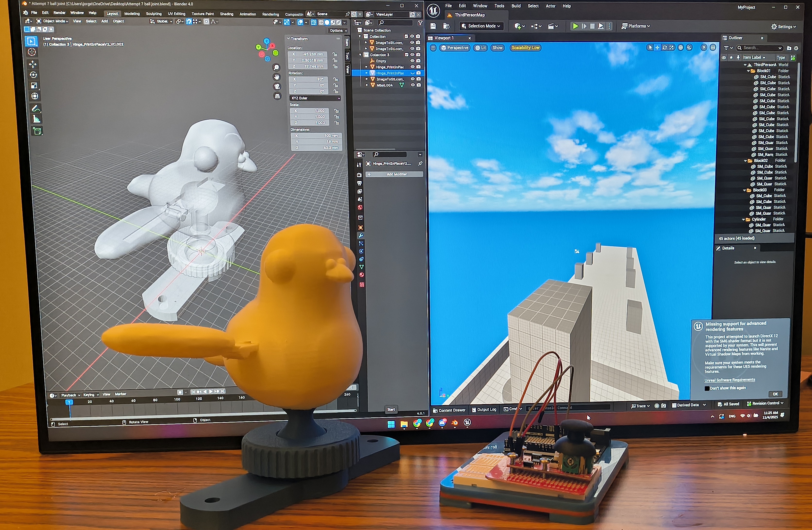Click the Stop button in Unreal toolbar
812x530 pixels.
click(x=593, y=26)
